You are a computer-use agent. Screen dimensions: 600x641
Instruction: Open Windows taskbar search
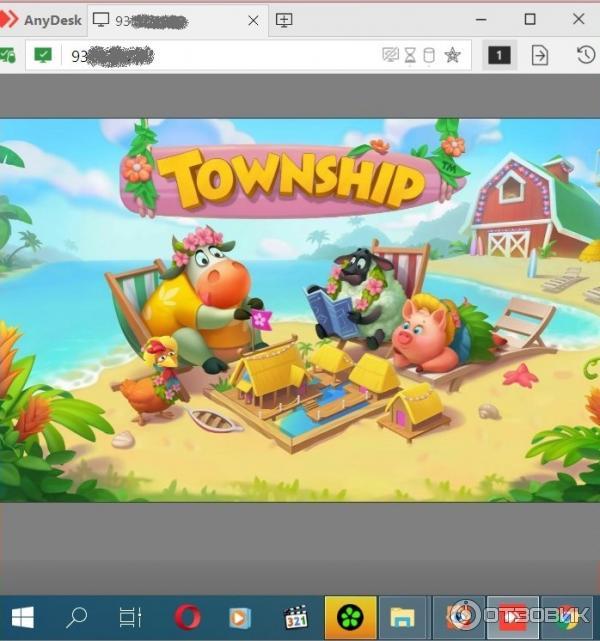(76, 617)
